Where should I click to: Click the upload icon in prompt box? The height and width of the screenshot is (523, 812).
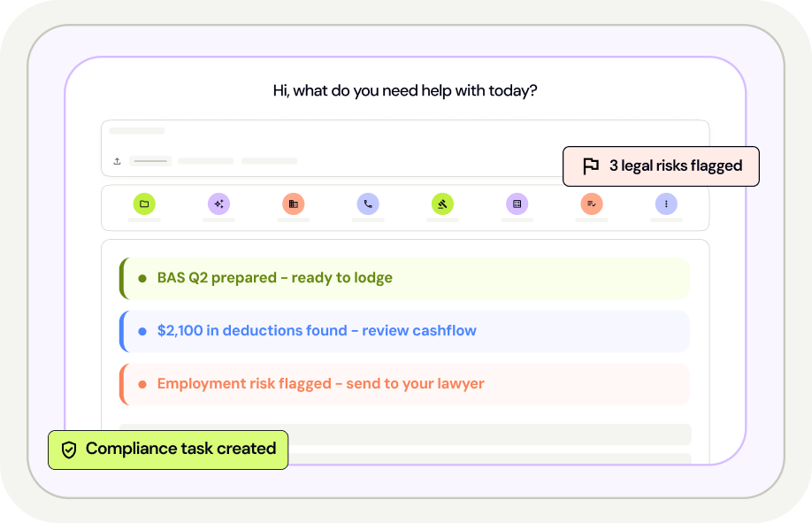(x=117, y=161)
